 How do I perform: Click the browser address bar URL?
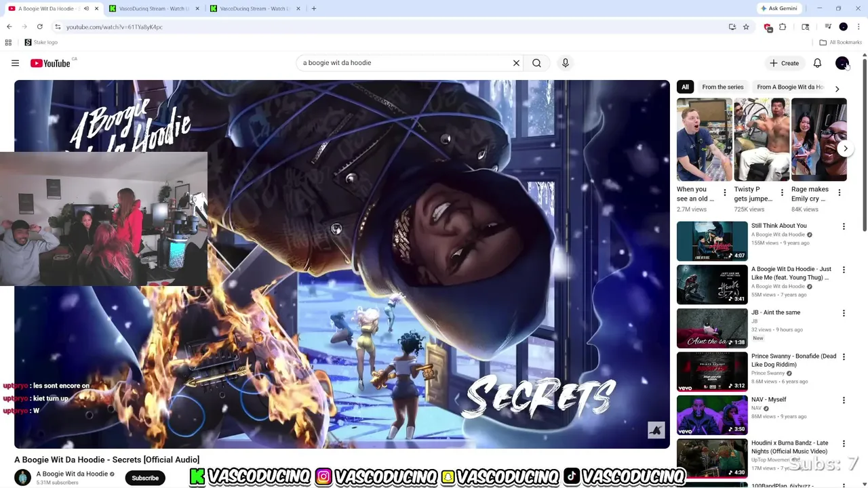(x=115, y=27)
